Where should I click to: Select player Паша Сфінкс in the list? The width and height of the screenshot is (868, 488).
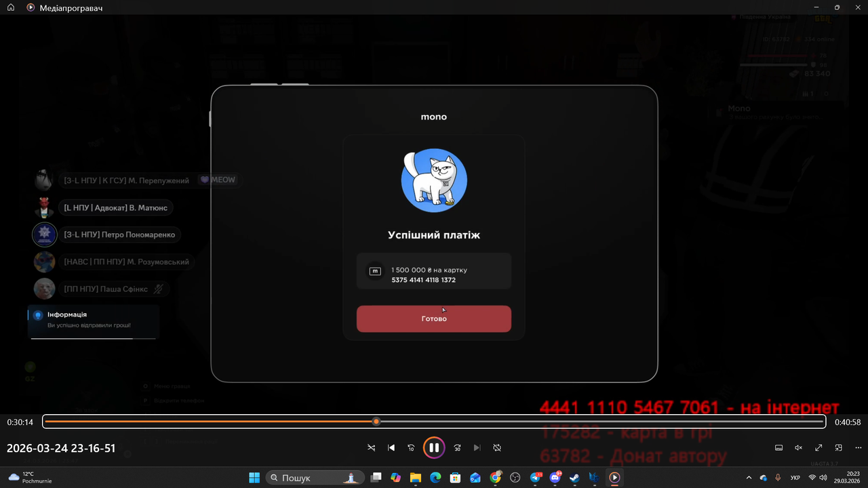(x=114, y=289)
